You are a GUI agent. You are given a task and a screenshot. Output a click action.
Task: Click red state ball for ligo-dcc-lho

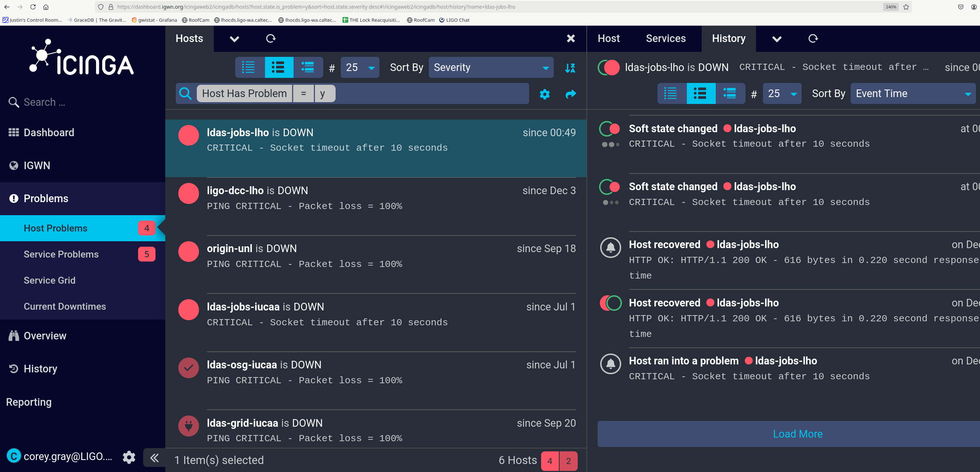pos(189,193)
